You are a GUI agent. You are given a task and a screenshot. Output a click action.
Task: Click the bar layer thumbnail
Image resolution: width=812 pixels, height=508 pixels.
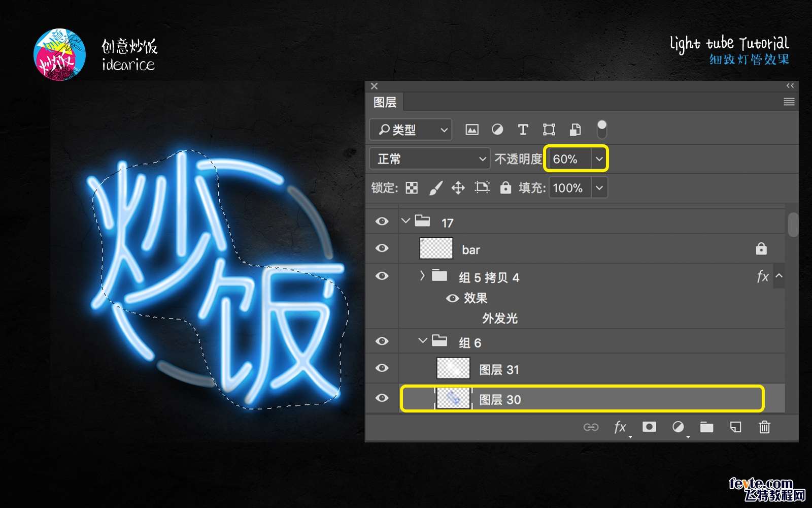tap(436, 249)
